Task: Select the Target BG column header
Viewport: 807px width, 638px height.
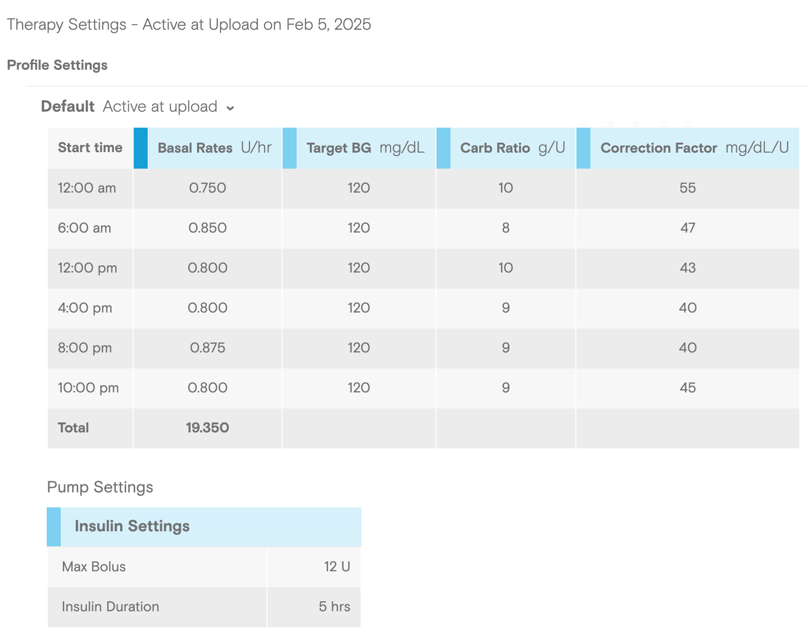Action: (x=365, y=148)
